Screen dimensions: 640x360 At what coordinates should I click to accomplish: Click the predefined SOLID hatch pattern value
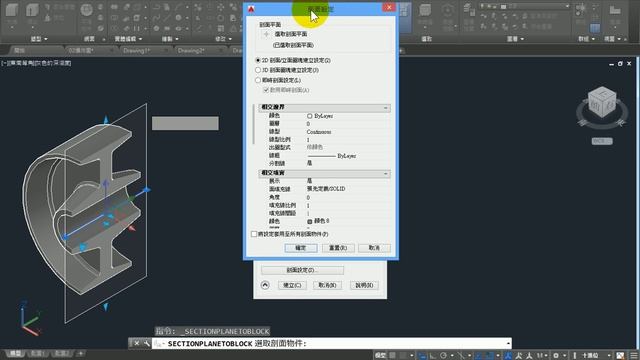tap(326, 189)
